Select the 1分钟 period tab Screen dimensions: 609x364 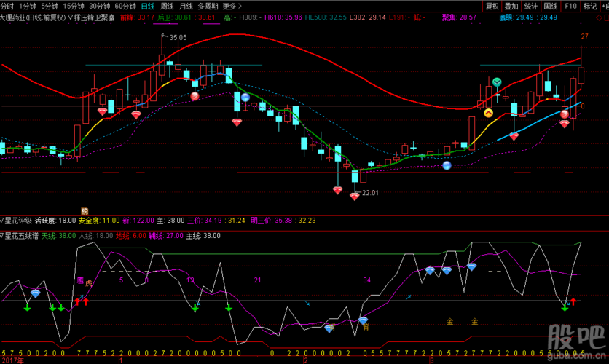point(28,7)
